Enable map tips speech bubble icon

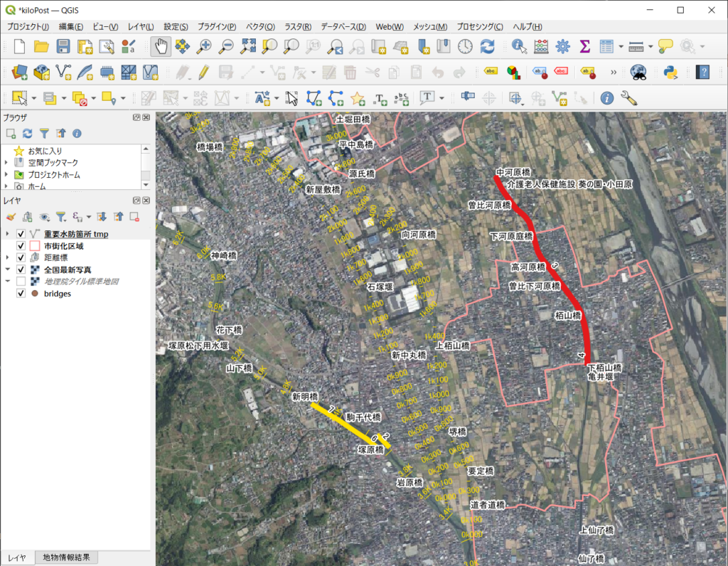pos(665,46)
